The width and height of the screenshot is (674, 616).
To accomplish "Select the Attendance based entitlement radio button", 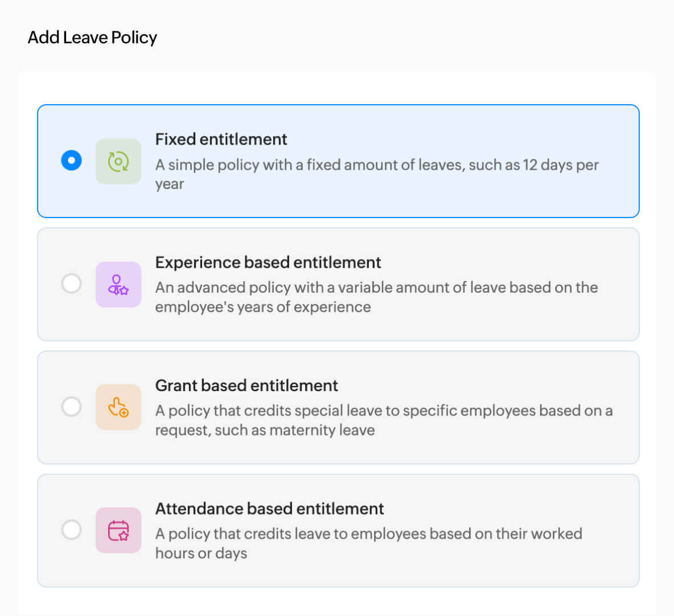I will click(x=71, y=529).
